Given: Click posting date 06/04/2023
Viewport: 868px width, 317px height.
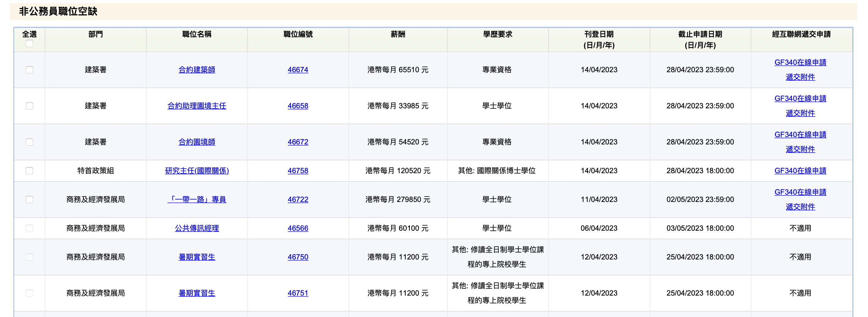Looking at the screenshot, I should (x=599, y=228).
